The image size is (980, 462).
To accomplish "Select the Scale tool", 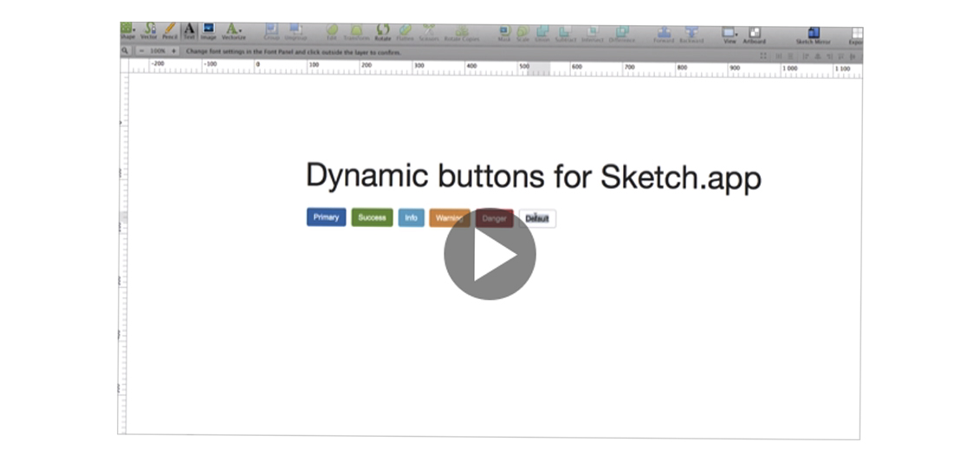I will click(522, 33).
